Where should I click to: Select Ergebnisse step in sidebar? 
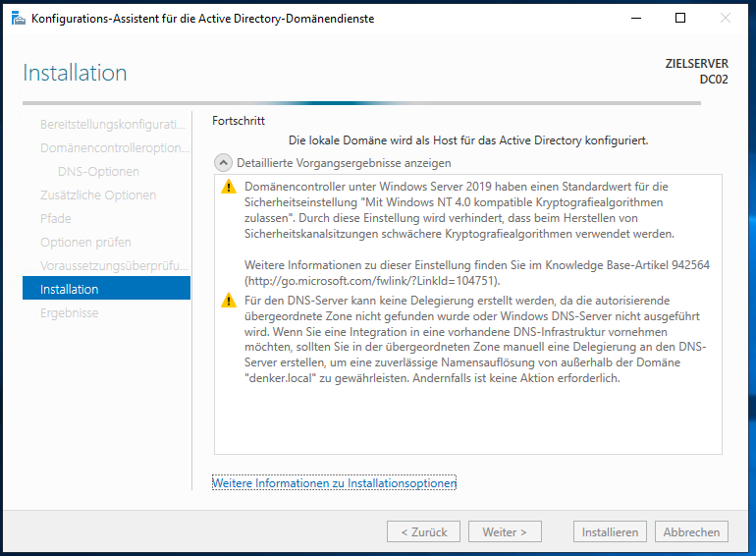click(x=70, y=313)
